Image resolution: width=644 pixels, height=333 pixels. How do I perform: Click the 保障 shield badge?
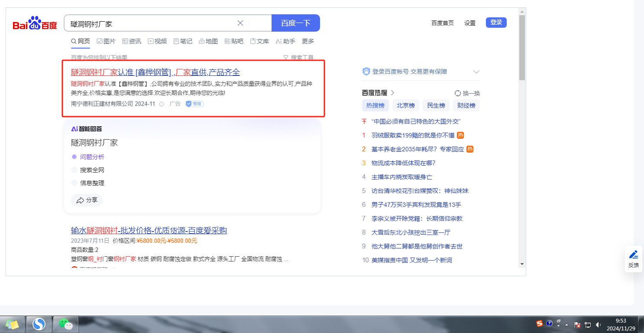(194, 104)
